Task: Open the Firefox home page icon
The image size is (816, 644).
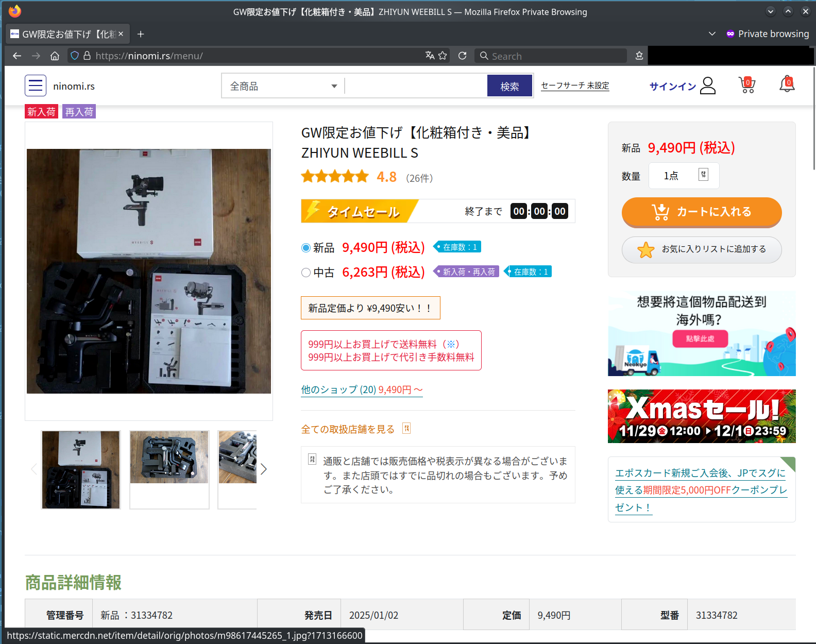Action: point(55,56)
